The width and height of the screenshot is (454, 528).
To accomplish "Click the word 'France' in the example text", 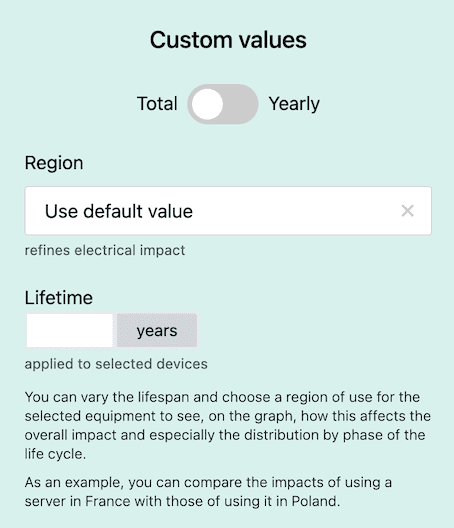I will tap(108, 501).
